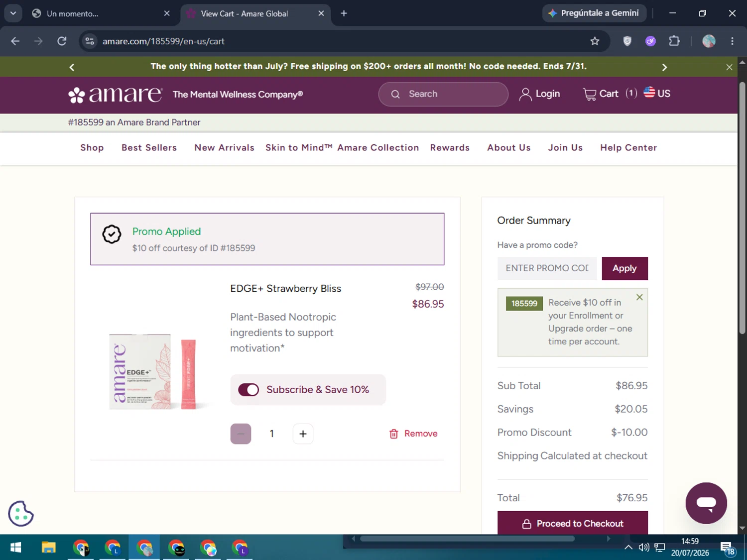Click the '$10 off courtesy of ID #185599' text

coord(194,248)
